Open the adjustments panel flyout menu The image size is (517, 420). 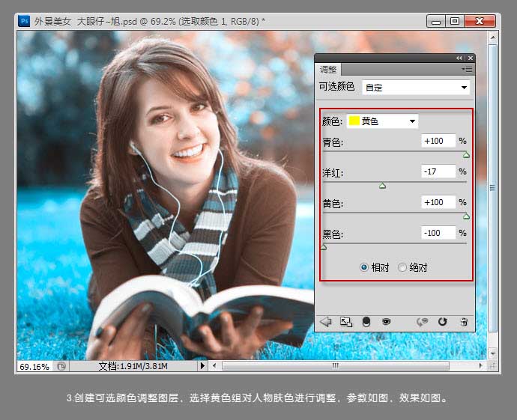point(467,69)
